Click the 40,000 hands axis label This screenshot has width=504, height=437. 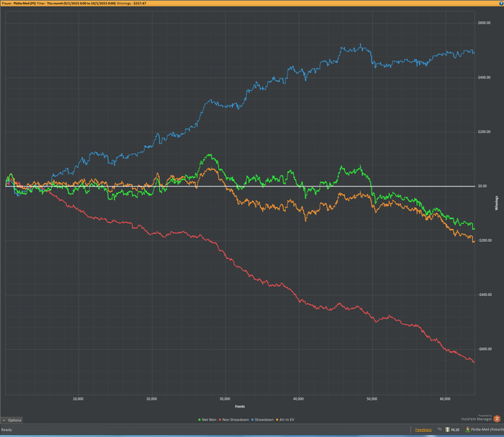pos(298,399)
